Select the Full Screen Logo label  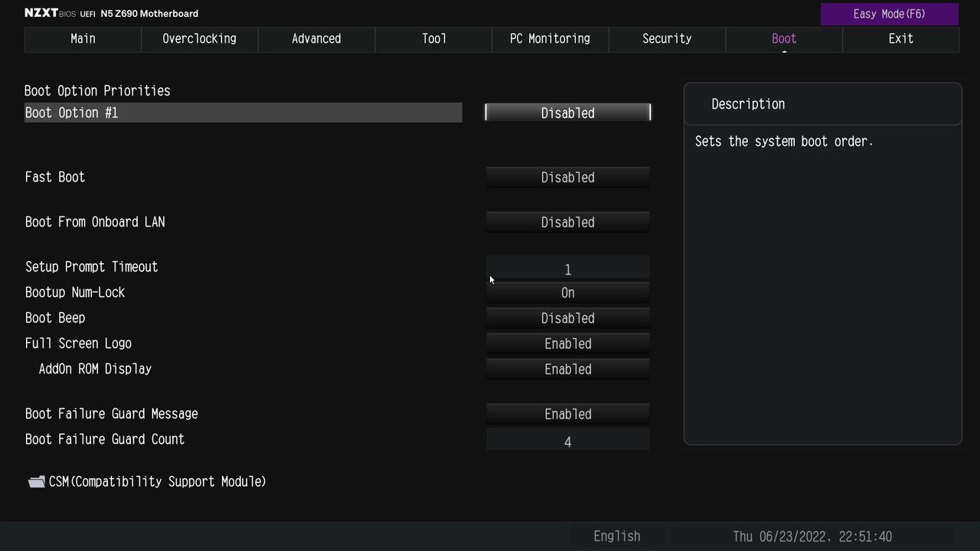[78, 344]
